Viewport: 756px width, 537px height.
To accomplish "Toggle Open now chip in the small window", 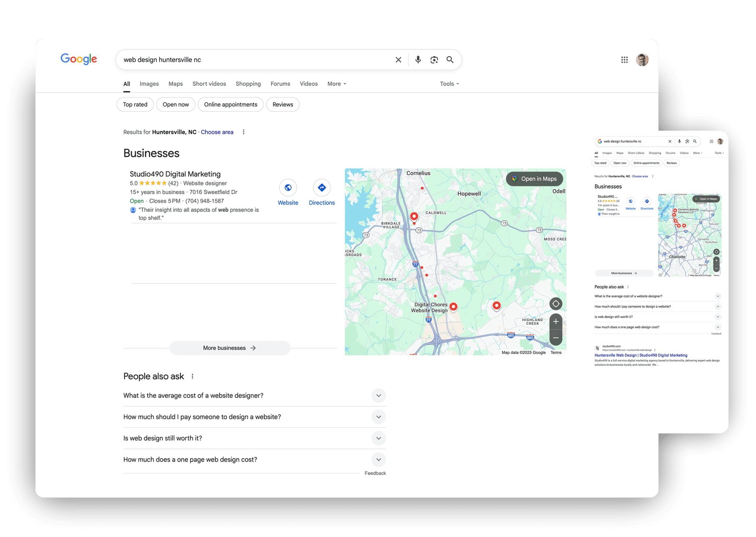I will (620, 163).
